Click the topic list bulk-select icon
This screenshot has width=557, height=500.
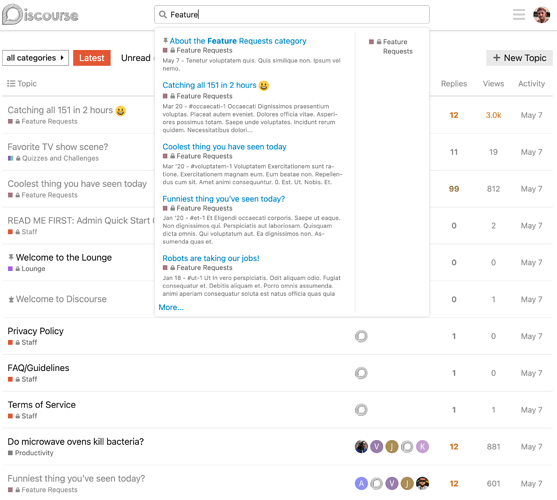coord(11,83)
